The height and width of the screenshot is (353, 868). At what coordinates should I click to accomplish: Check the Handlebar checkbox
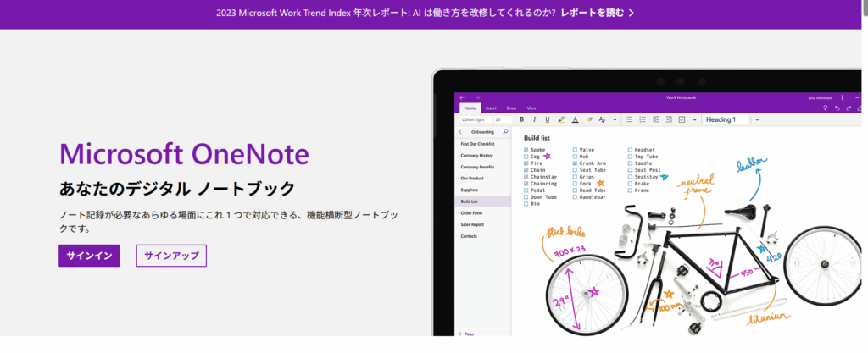click(575, 196)
